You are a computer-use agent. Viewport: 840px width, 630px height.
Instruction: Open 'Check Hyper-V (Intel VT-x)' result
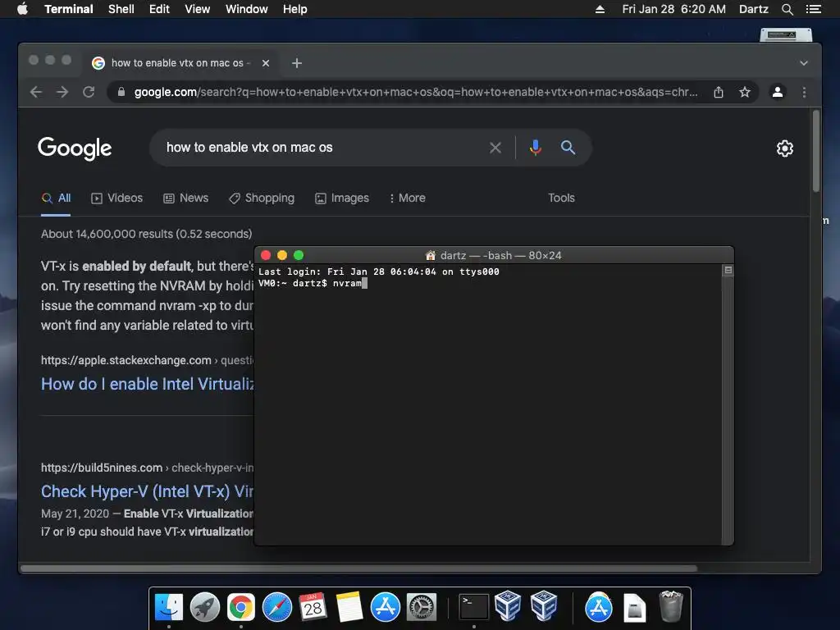148,491
